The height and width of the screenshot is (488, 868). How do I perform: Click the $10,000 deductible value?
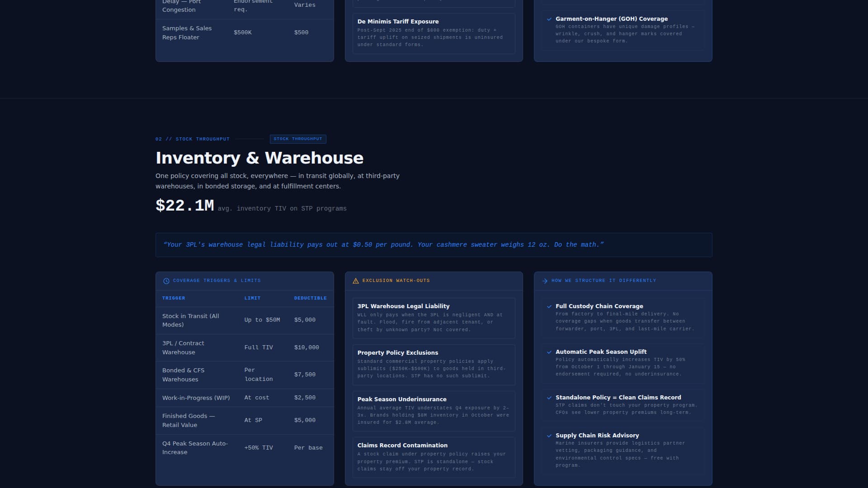pos(307,347)
